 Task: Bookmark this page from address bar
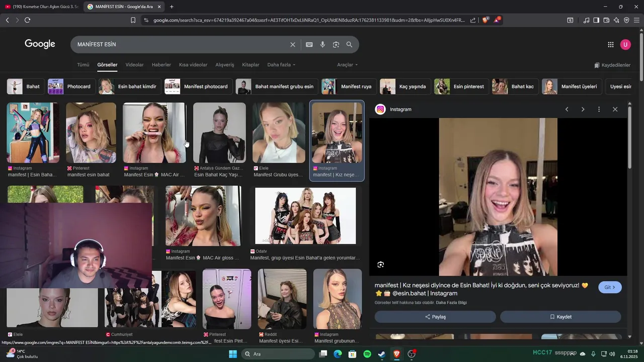[x=133, y=20]
